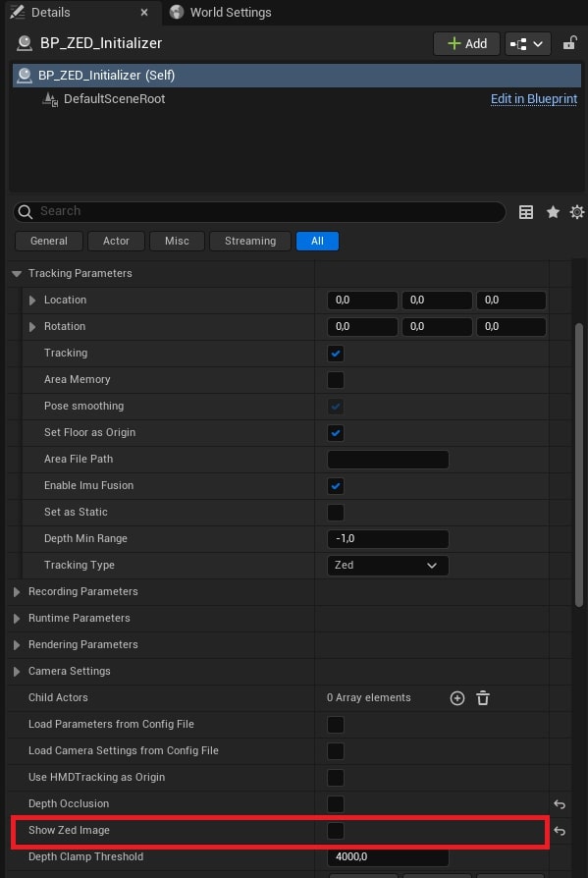Open details view settings gear

tap(577, 212)
